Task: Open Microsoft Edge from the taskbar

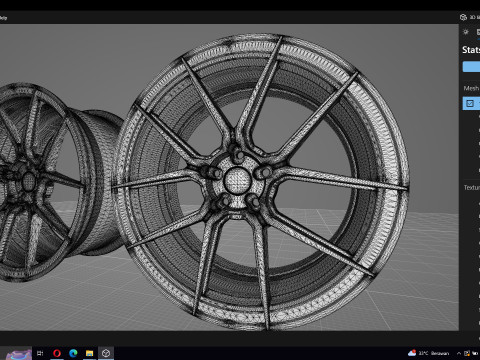Action: (73, 353)
